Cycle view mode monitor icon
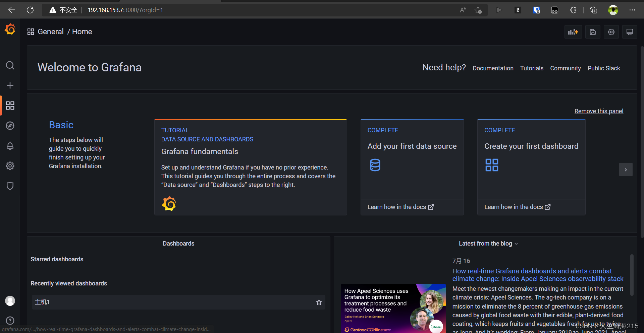Screen dimensions: 644x333 [x=630, y=32]
